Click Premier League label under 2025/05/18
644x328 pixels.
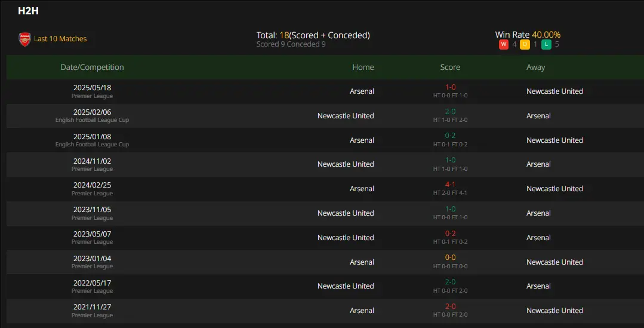click(92, 96)
